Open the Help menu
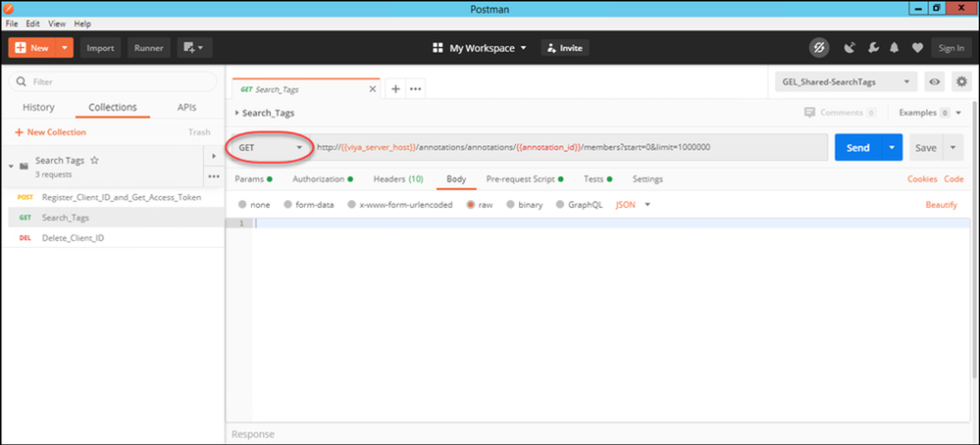 [x=82, y=24]
